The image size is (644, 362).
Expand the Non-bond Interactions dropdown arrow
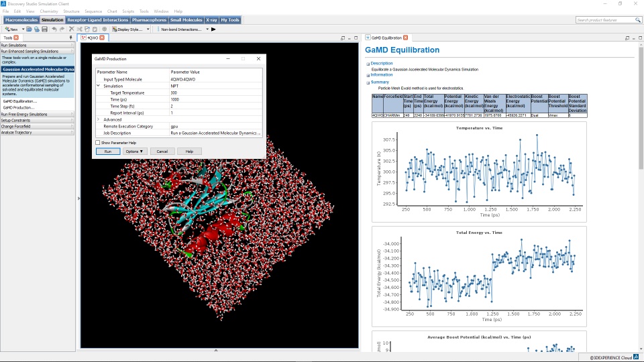207,29
